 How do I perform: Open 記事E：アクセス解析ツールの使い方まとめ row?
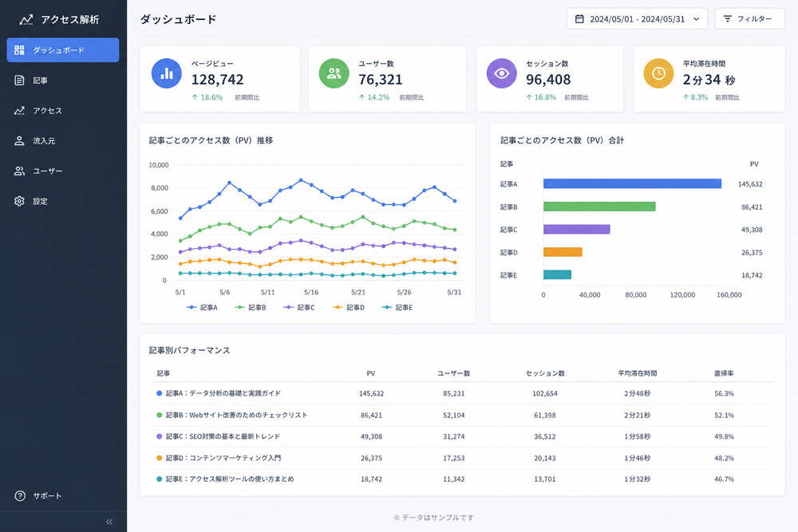[x=462, y=479]
